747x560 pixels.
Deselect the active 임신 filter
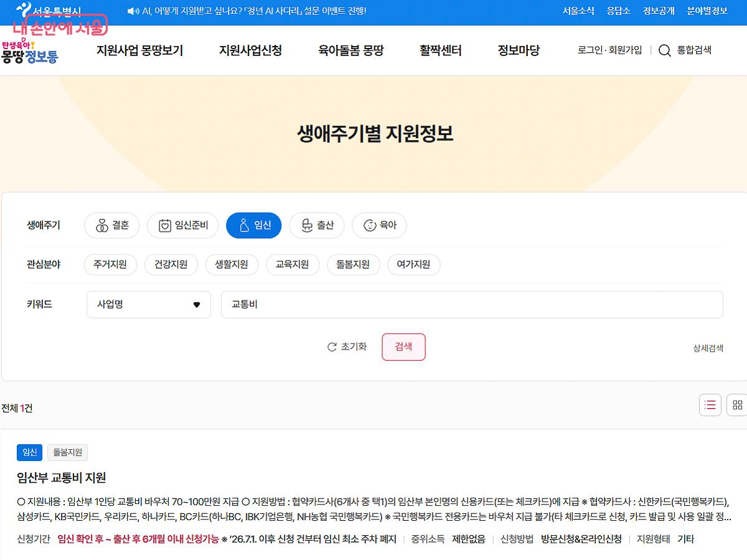point(253,225)
